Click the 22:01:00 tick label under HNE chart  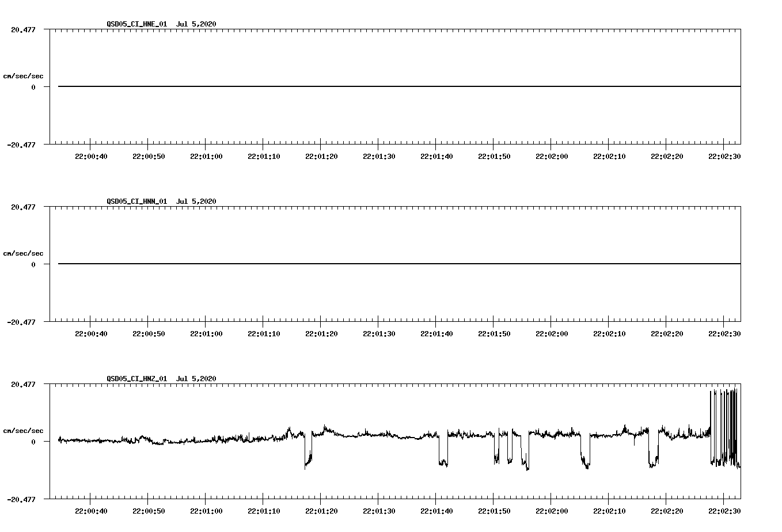206,156
